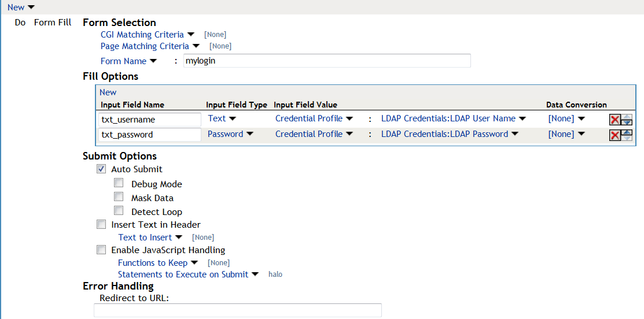This screenshot has width=644, height=319.
Task: Open the Form Name dropdown
Action: [x=128, y=61]
